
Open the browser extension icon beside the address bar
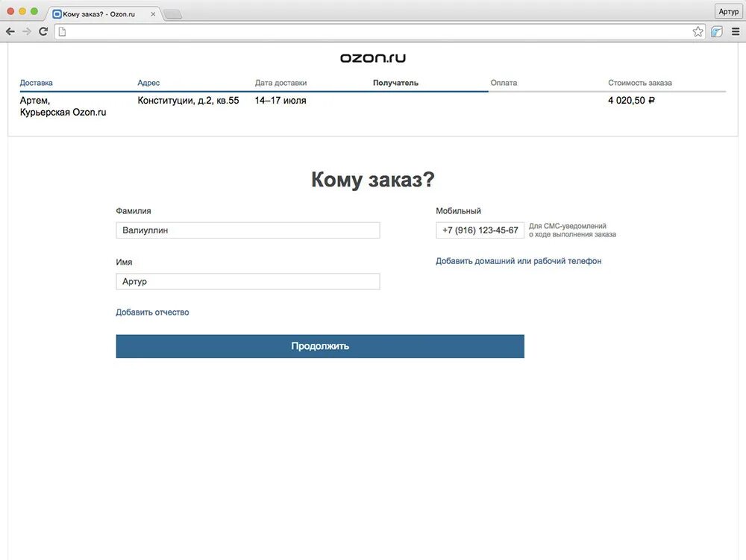tap(716, 31)
